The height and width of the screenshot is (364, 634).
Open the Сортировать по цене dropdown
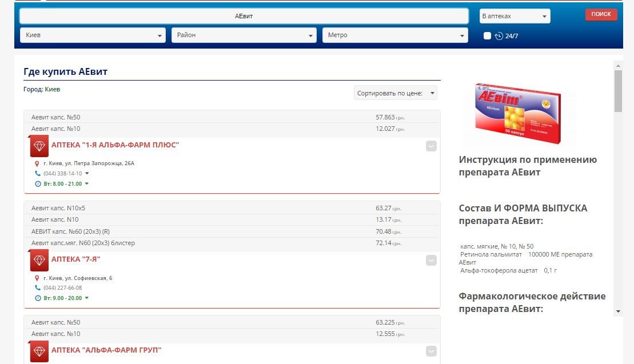[396, 93]
